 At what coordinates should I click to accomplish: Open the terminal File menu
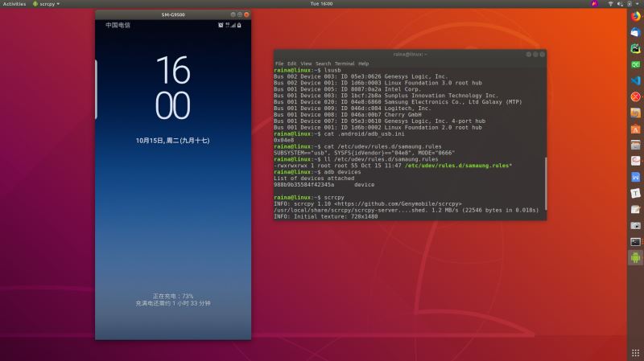tap(279, 64)
